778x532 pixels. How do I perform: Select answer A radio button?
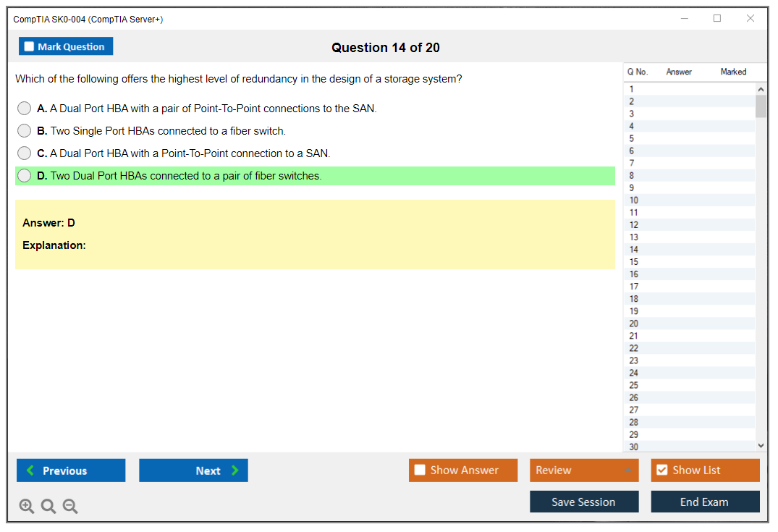pyautogui.click(x=25, y=109)
